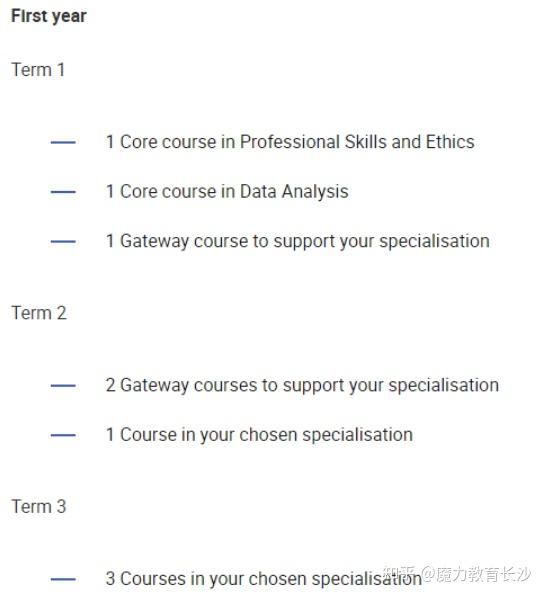Screen dimensions: 546x598
Task: Click the word 'Ethics' in first item
Action: coord(450,142)
